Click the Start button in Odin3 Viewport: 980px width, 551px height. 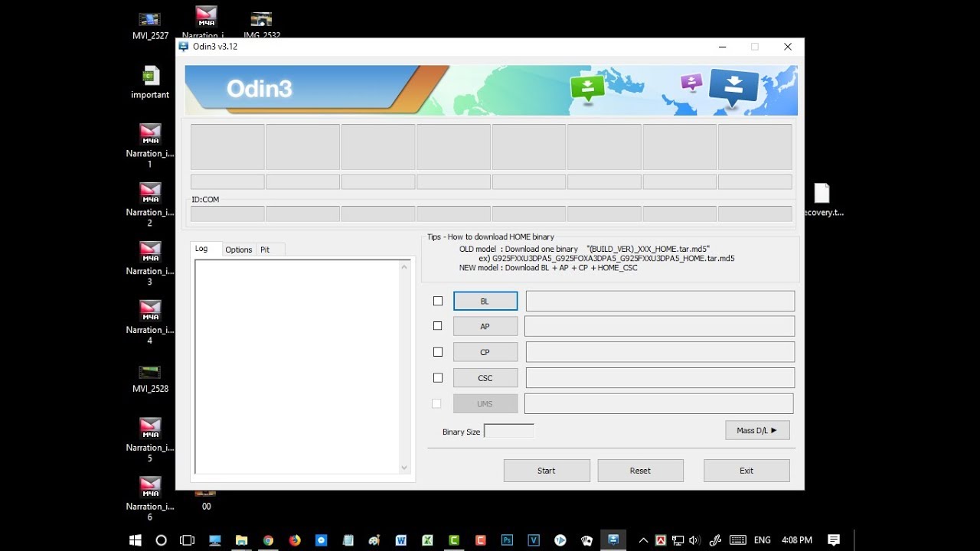tap(547, 470)
